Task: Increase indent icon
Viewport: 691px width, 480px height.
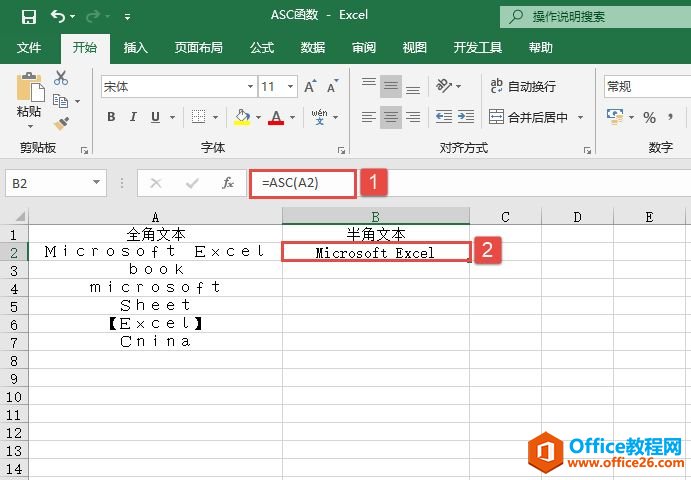Action: (x=466, y=117)
